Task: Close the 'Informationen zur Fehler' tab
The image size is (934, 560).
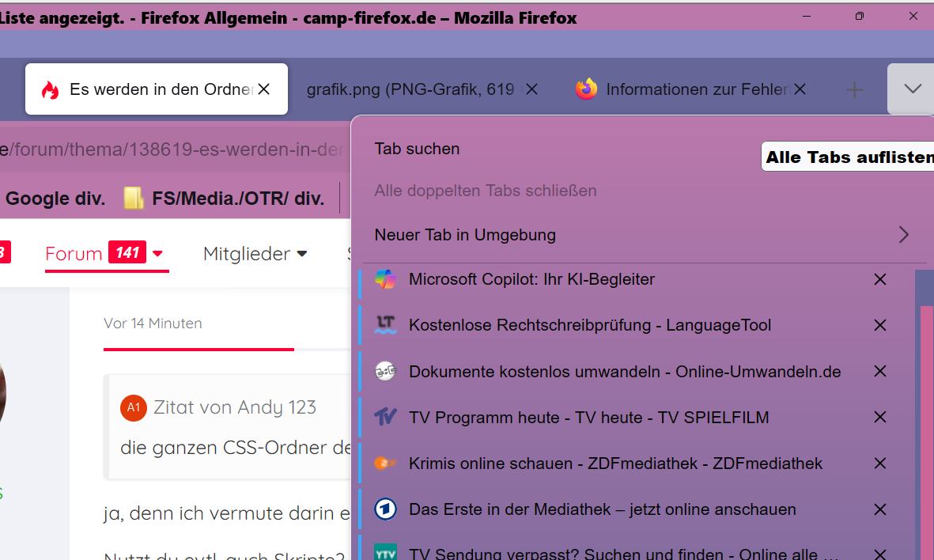Action: [x=800, y=89]
